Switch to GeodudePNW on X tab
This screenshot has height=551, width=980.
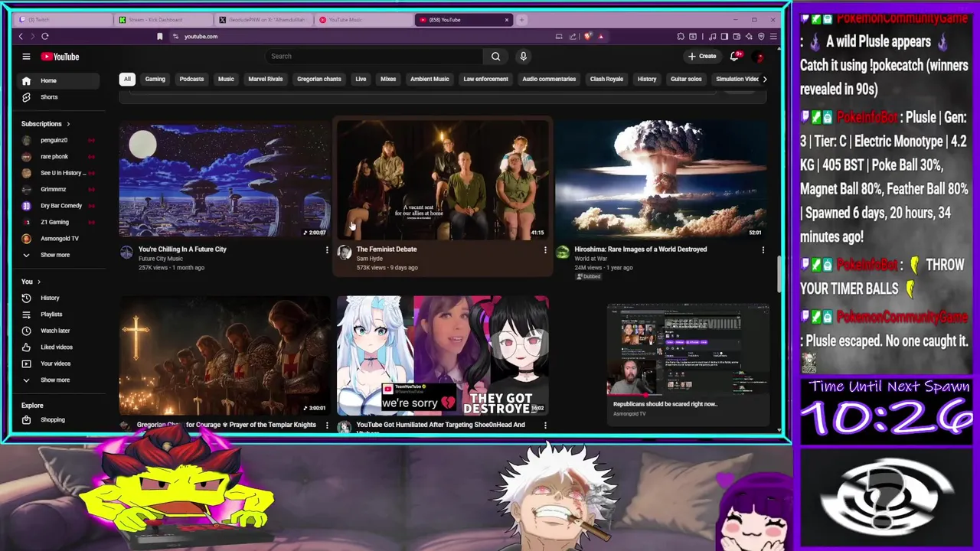coord(266,20)
